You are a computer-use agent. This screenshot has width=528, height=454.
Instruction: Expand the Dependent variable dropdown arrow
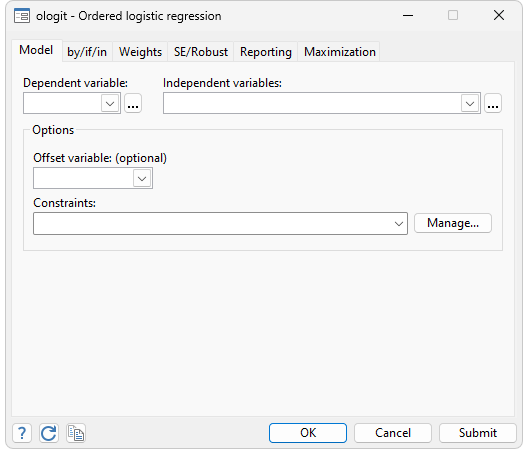point(110,103)
